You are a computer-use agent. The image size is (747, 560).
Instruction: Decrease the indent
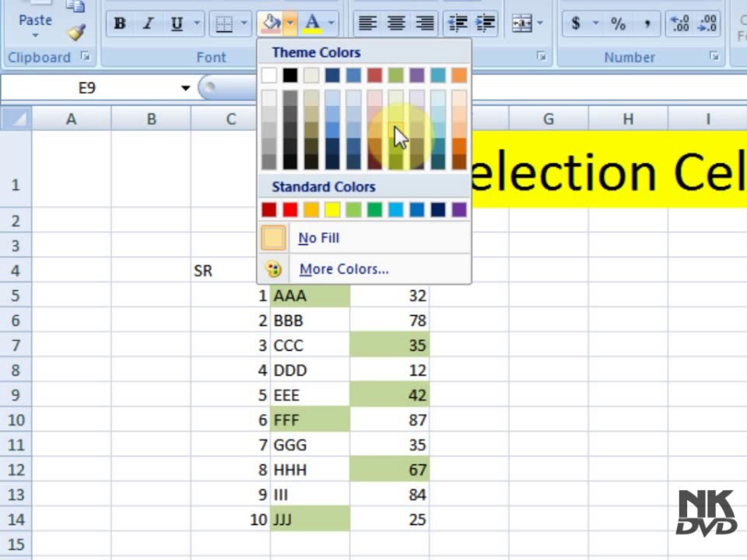click(458, 23)
